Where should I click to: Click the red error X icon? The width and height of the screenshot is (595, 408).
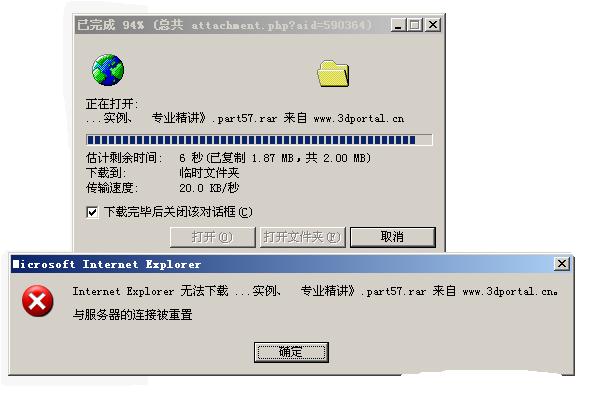pos(37,301)
